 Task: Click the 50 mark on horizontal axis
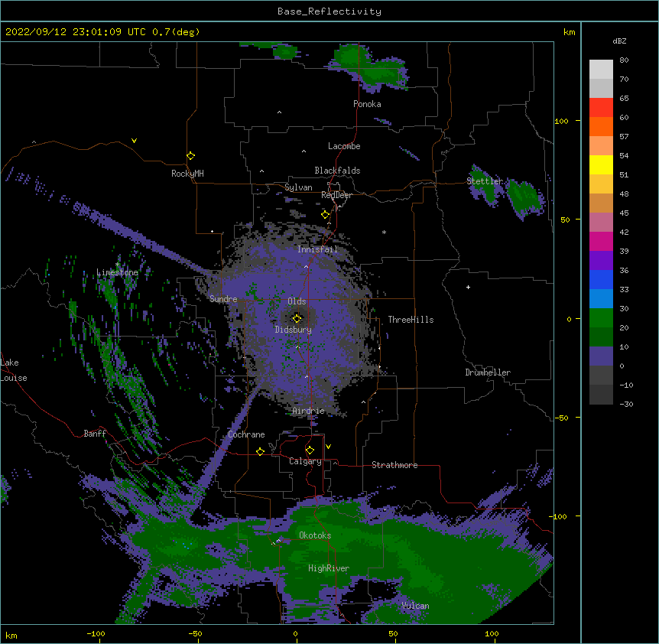coord(394,633)
